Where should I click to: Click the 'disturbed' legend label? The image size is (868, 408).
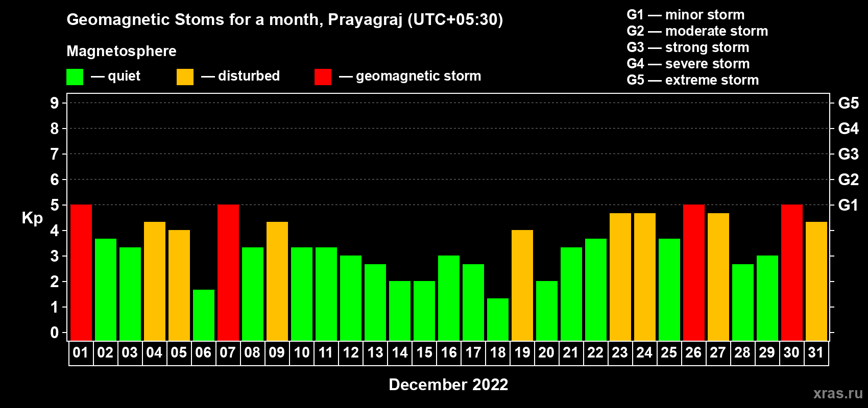pyautogui.click(x=249, y=76)
